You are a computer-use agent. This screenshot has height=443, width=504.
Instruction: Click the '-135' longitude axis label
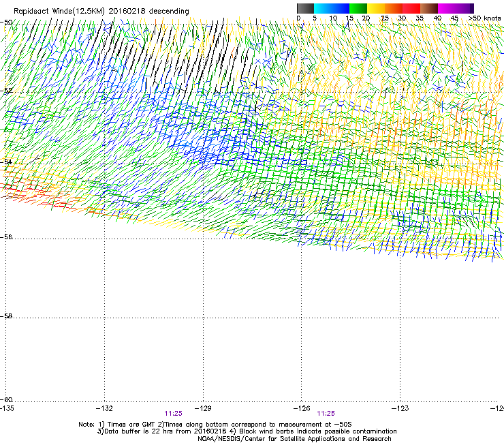(x=7, y=408)
